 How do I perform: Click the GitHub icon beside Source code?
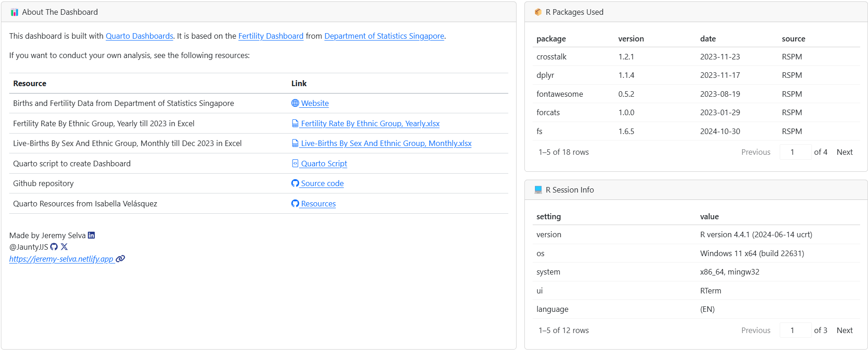(295, 183)
